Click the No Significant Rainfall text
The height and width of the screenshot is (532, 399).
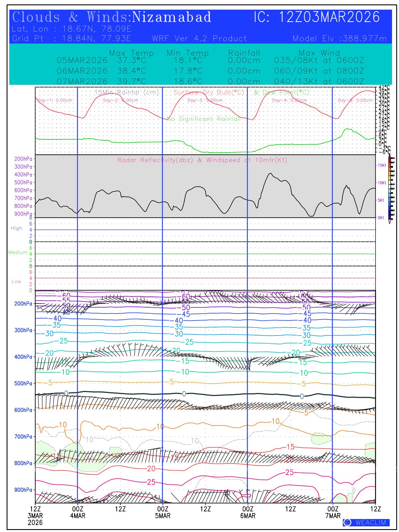pyautogui.click(x=203, y=119)
